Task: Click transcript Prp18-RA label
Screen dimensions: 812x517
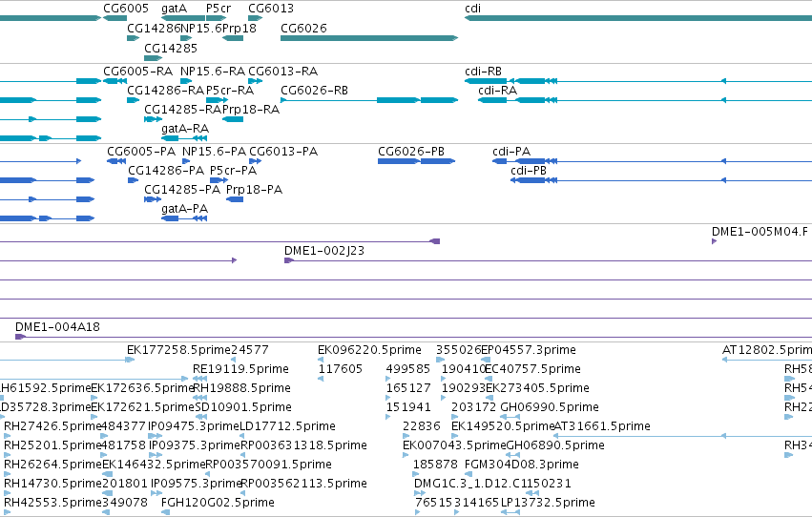Action: click(251, 110)
